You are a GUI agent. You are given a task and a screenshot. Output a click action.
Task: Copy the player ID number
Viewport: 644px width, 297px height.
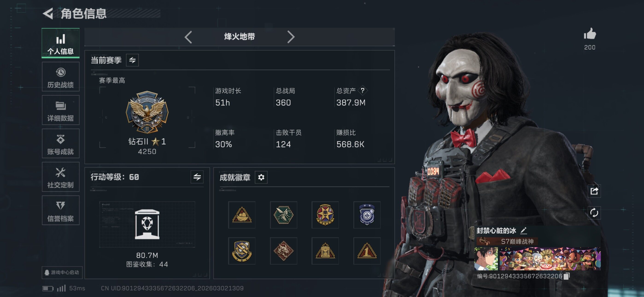point(567,276)
